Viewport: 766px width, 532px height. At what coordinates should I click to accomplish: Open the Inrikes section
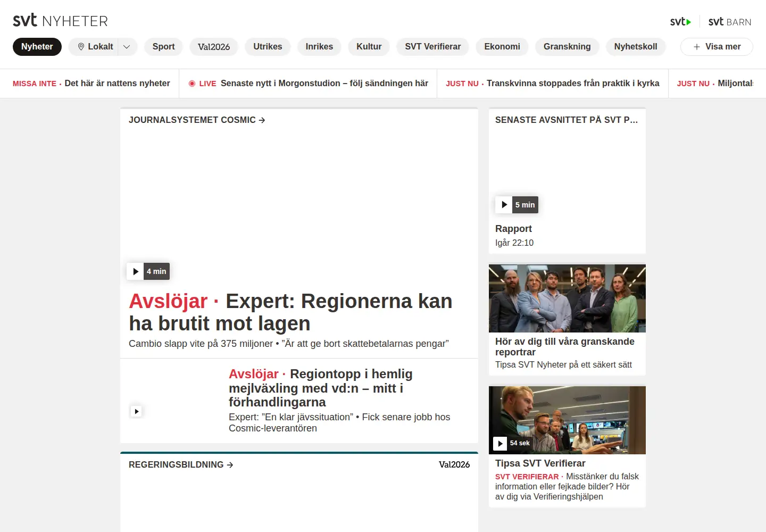pos(319,47)
